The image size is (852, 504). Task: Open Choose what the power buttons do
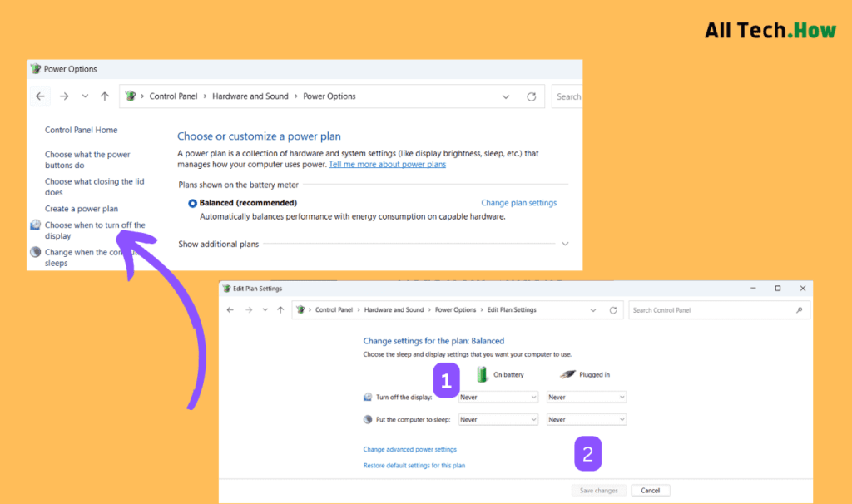[87, 160]
